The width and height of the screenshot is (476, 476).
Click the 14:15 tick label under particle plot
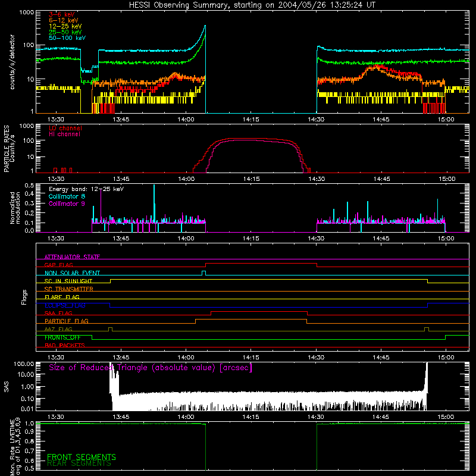click(x=251, y=179)
